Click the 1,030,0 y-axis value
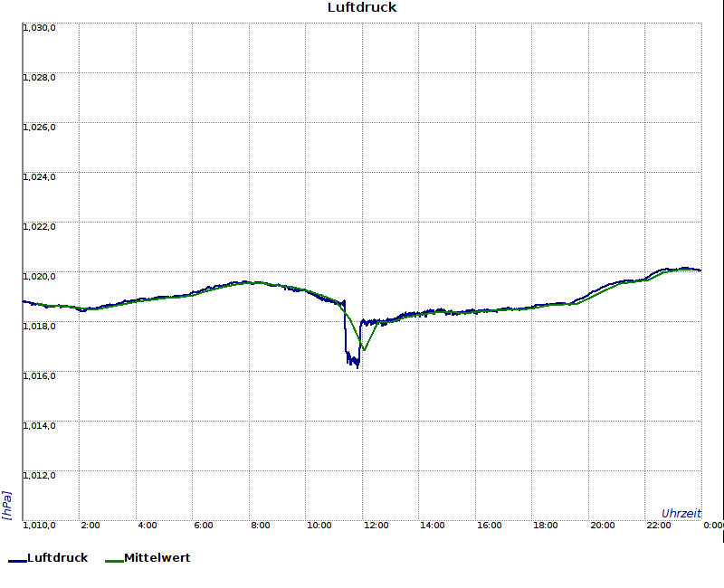The height and width of the screenshot is (588, 724). click(39, 28)
